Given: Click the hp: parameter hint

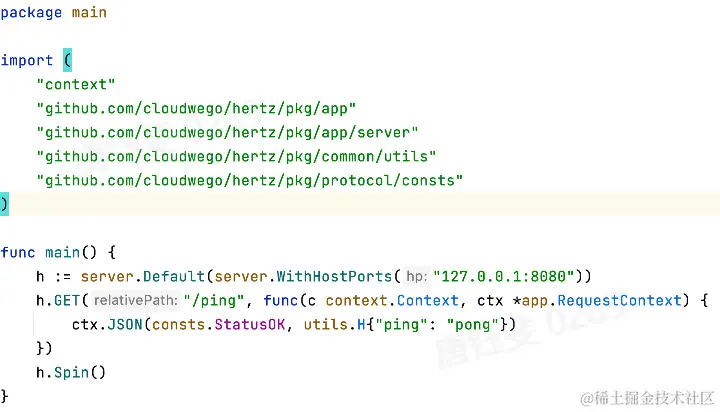Looking at the screenshot, I should pyautogui.click(x=416, y=277).
